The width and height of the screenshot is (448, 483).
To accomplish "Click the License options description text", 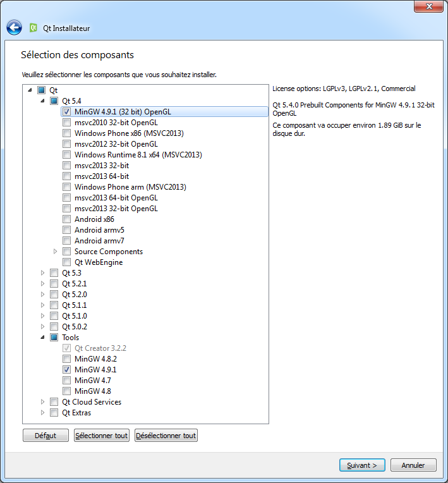I will pos(344,89).
